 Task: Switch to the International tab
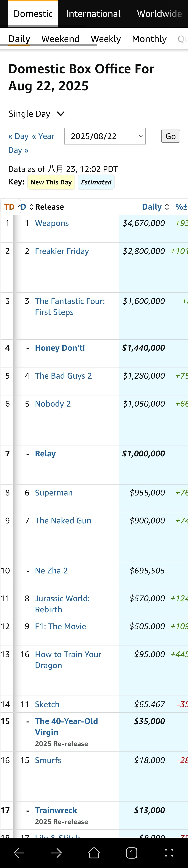pos(93,14)
